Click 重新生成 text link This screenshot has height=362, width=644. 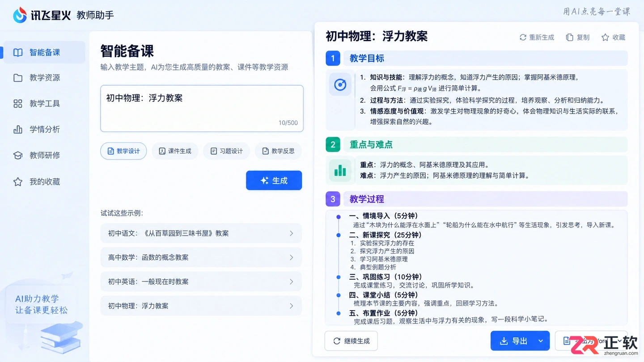point(542,38)
